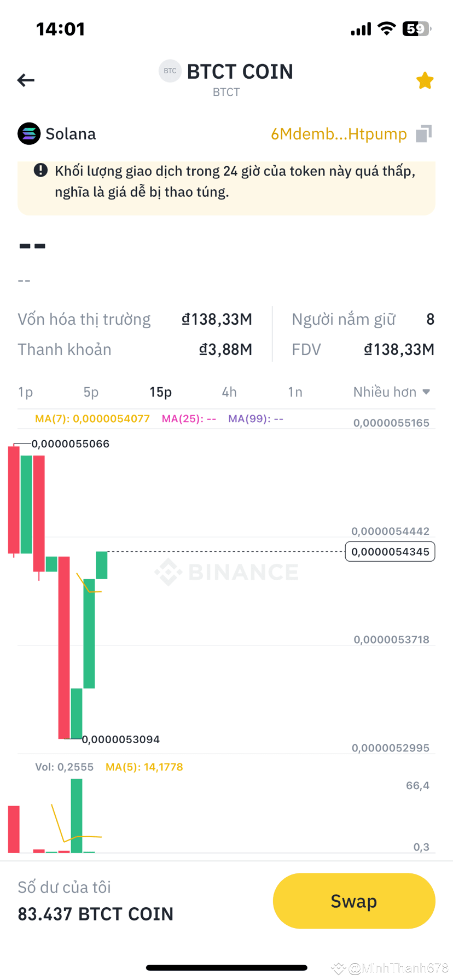Copy the 6Mdemb...Htpump contract address
The width and height of the screenshot is (453, 980).
point(423,133)
